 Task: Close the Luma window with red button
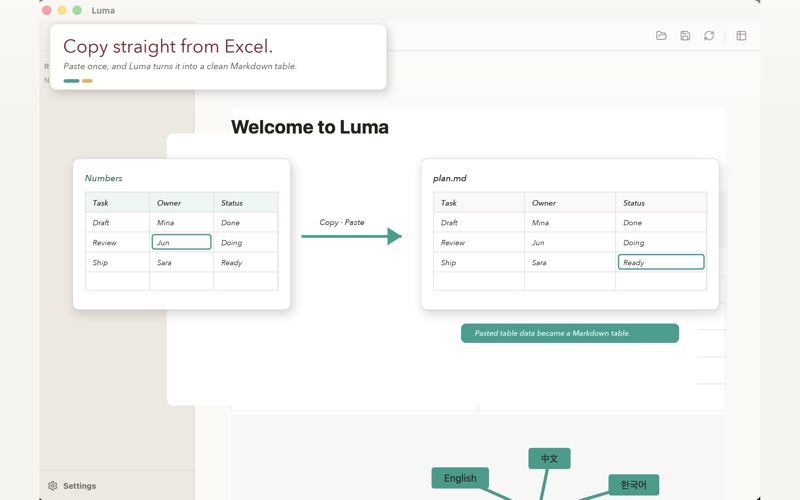(46, 10)
